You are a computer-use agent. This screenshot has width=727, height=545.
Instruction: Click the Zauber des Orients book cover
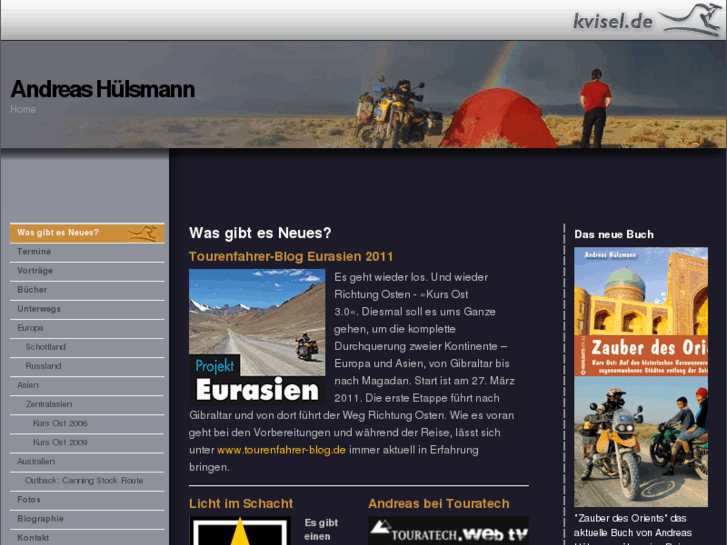(641, 377)
